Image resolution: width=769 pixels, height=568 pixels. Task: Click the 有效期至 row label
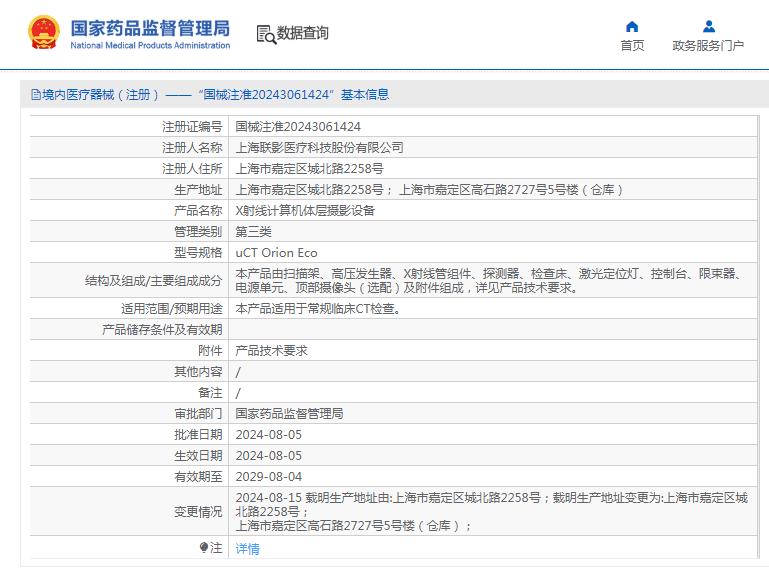click(x=198, y=477)
